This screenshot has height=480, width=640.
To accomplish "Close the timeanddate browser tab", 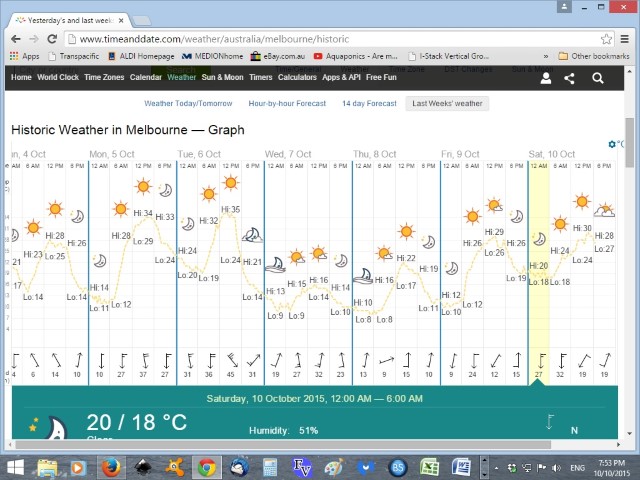I will 121,20.
